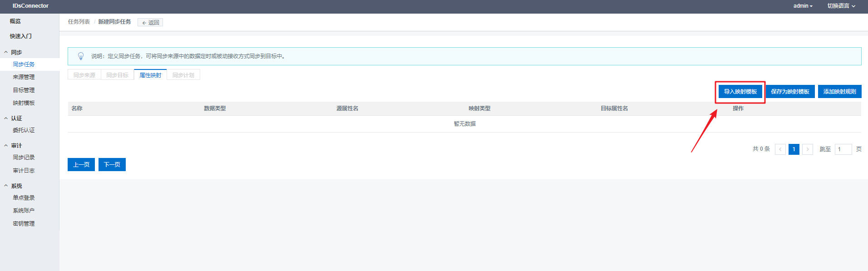Go to 下一页 step
Image resolution: width=868 pixels, height=271 pixels.
pos(112,164)
